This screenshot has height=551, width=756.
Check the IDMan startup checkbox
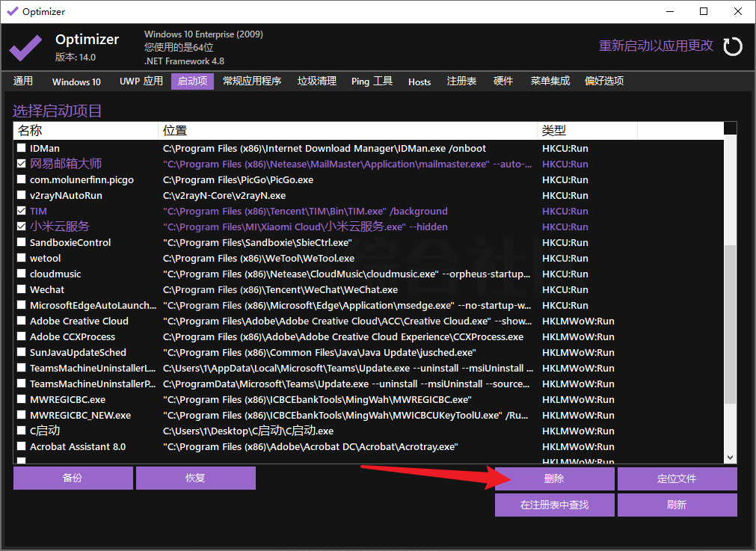[x=21, y=148]
